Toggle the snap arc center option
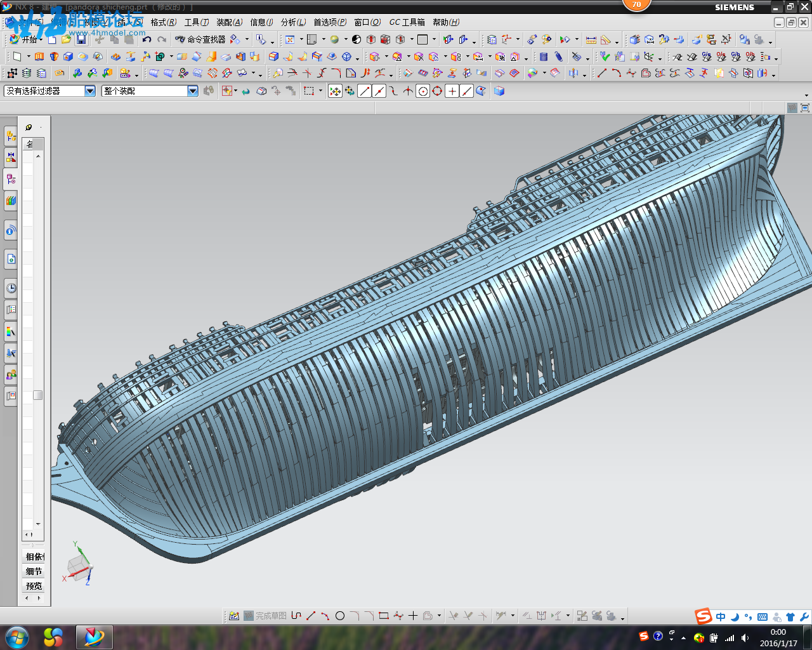Image resolution: width=812 pixels, height=650 pixels. [422, 91]
